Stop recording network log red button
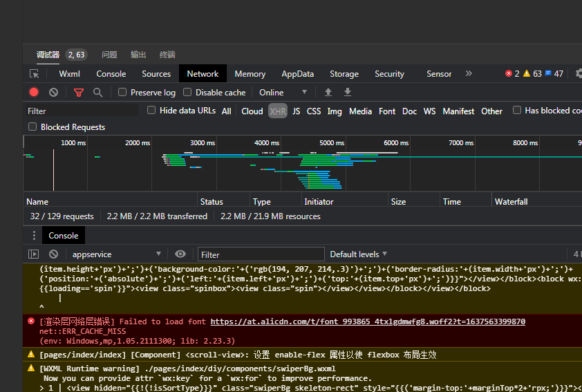This screenshot has height=392, width=582. pyautogui.click(x=34, y=92)
